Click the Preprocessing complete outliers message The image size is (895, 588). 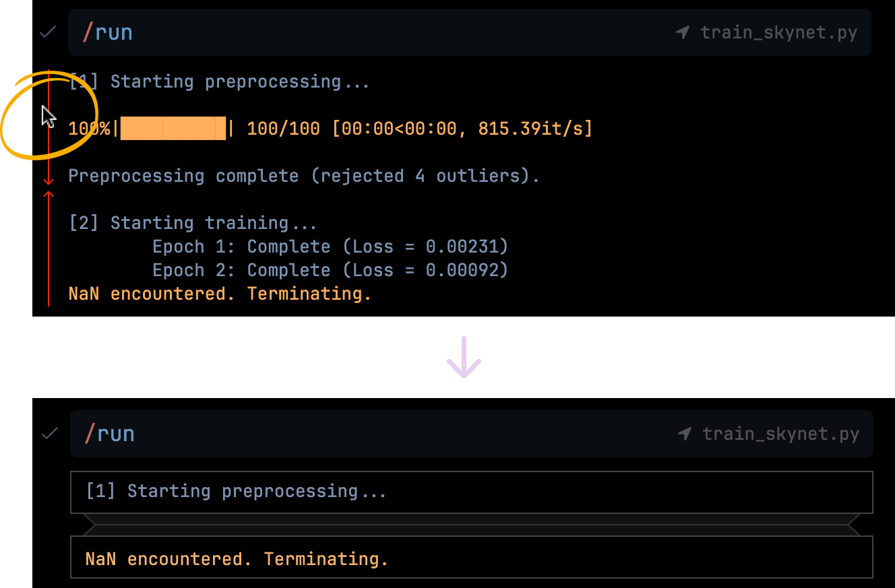(x=303, y=176)
